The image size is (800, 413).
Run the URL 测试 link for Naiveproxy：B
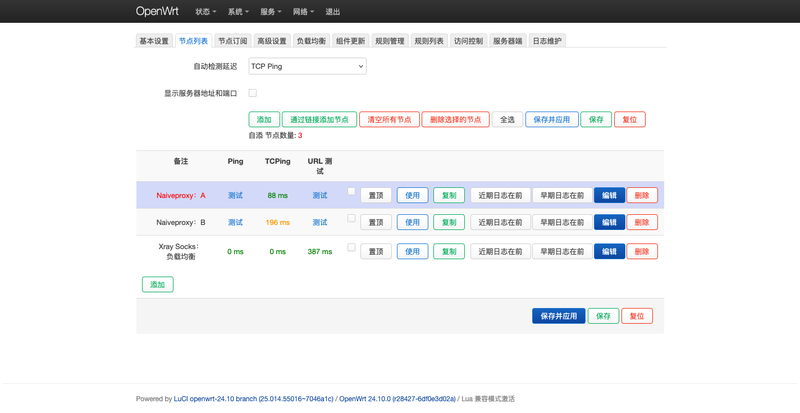pos(320,223)
